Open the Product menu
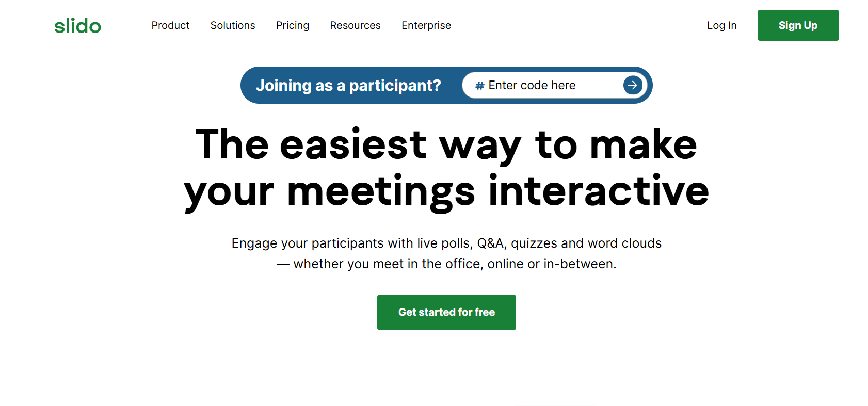Image resolution: width=868 pixels, height=406 pixels. [x=170, y=25]
